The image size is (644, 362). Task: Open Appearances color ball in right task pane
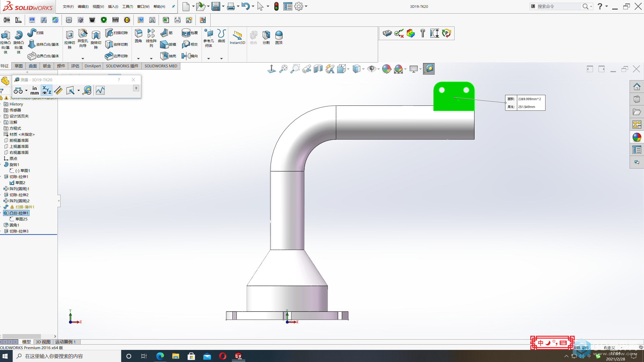tap(637, 137)
